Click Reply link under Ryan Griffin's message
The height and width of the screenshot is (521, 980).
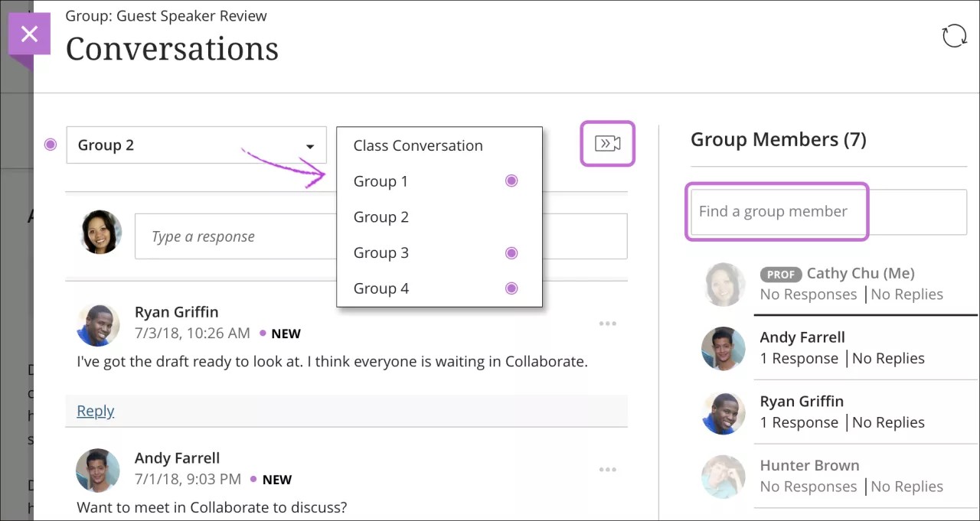(x=95, y=411)
